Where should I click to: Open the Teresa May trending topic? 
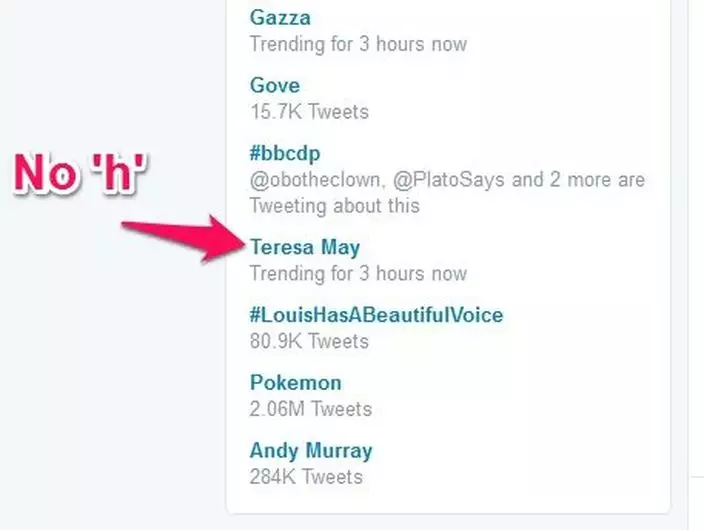click(305, 247)
